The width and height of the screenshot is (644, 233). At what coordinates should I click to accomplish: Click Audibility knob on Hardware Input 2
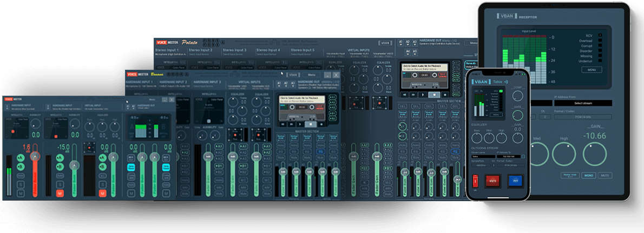(x=75, y=124)
